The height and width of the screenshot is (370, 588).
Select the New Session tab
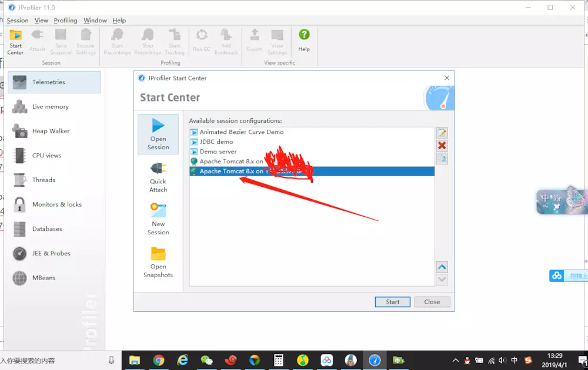tap(158, 220)
